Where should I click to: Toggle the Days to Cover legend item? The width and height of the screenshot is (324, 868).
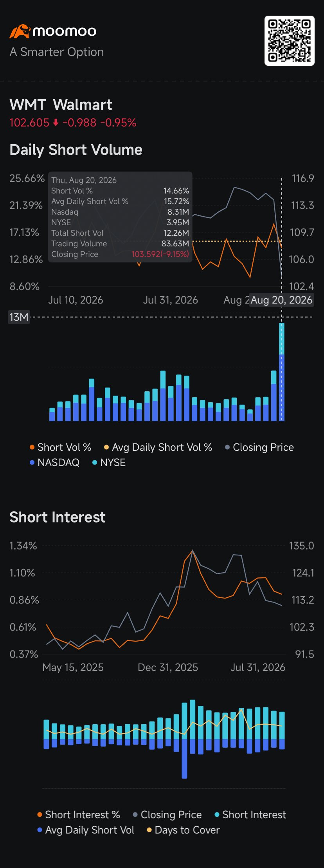[183, 830]
